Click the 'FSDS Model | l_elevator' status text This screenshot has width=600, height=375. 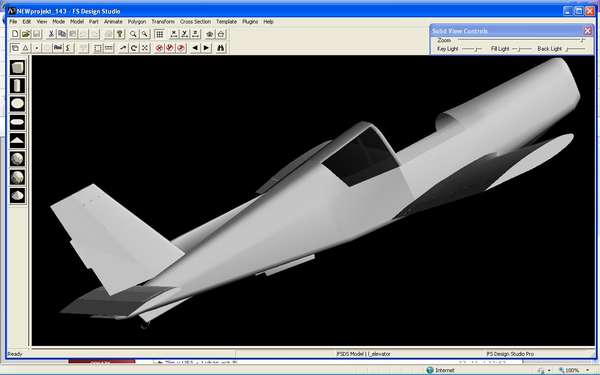click(x=364, y=354)
